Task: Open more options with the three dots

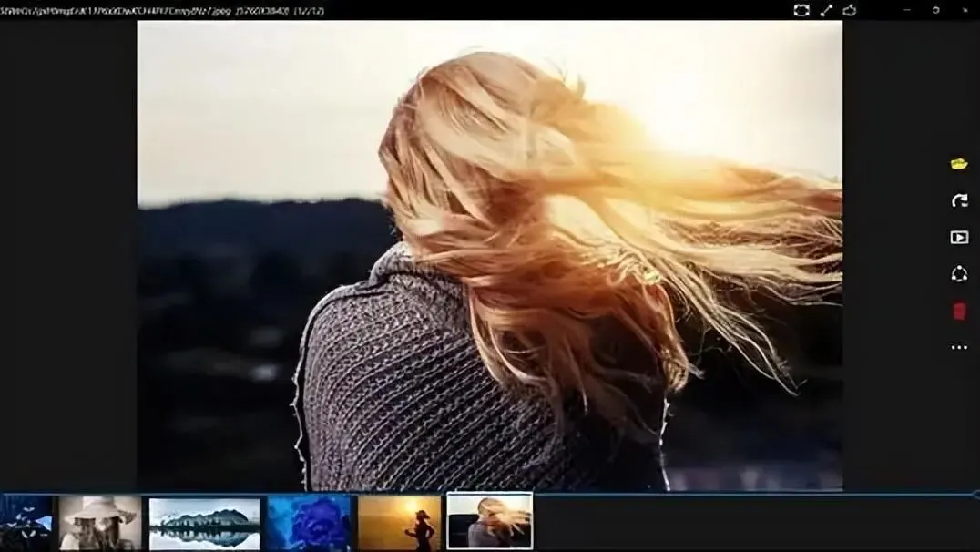Action: coord(959,348)
